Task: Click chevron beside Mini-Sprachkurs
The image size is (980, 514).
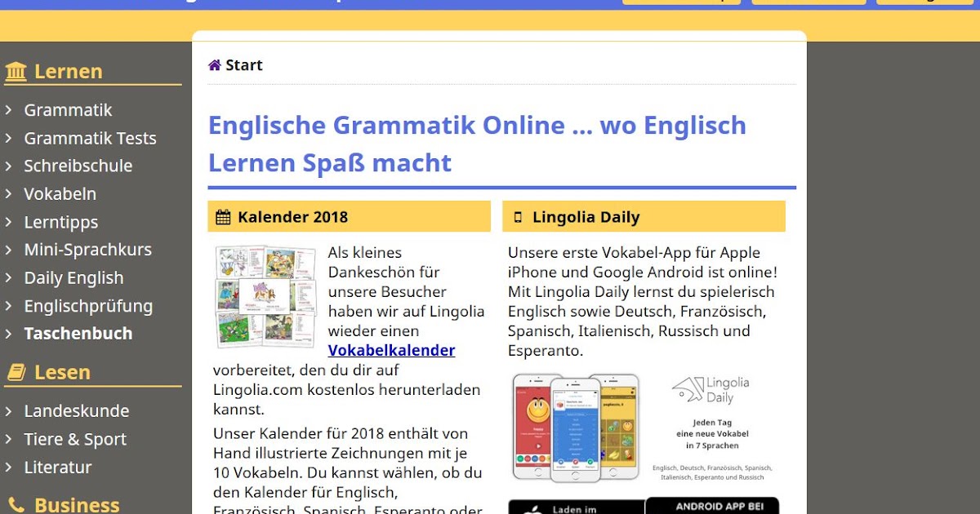Action: pos(8,250)
